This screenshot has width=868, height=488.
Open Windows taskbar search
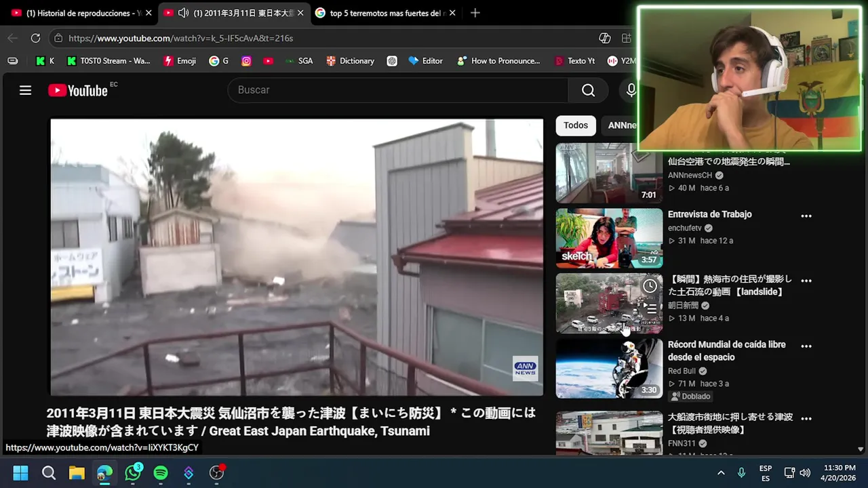[49, 472]
